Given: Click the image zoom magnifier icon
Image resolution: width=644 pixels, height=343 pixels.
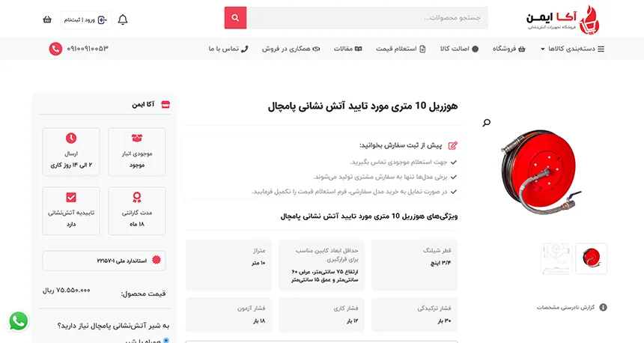Looking at the screenshot, I should [487, 123].
